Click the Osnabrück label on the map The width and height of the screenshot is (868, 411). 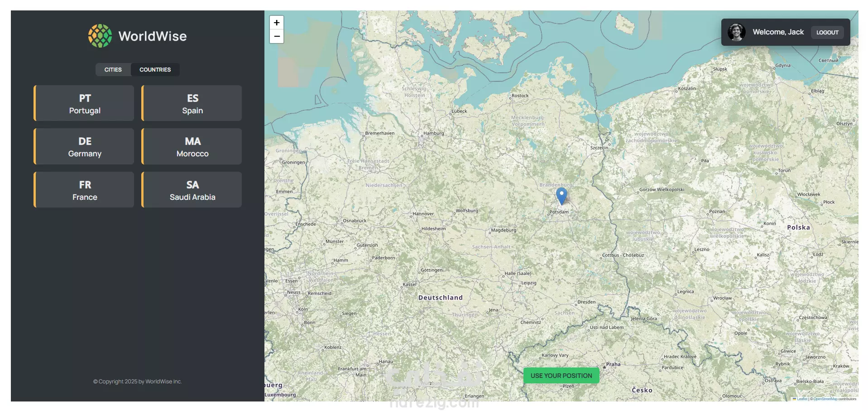point(355,221)
